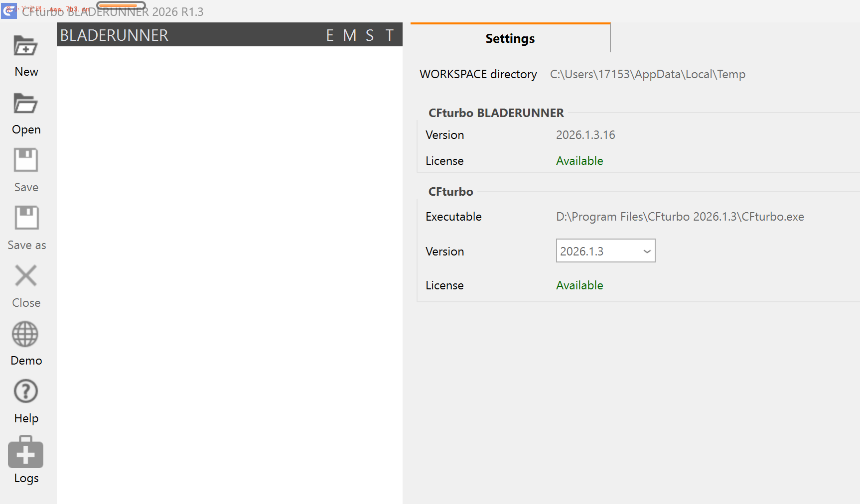Switch to the Settings tab

[510, 38]
